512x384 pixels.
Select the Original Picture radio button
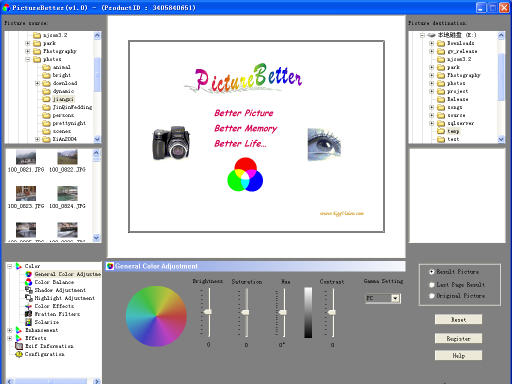(432, 296)
